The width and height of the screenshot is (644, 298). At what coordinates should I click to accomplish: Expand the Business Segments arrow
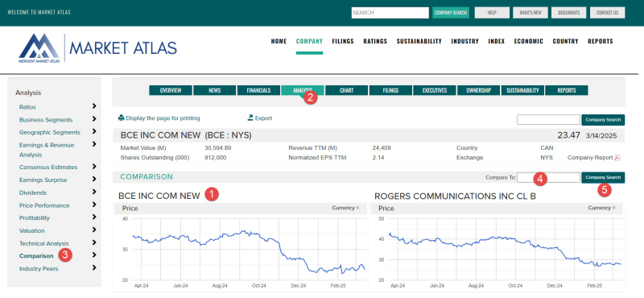click(94, 119)
